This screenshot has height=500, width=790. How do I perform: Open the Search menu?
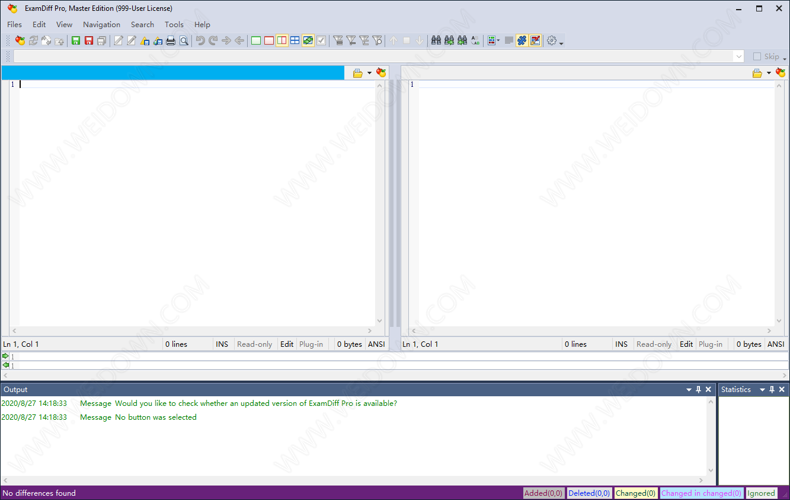[143, 24]
